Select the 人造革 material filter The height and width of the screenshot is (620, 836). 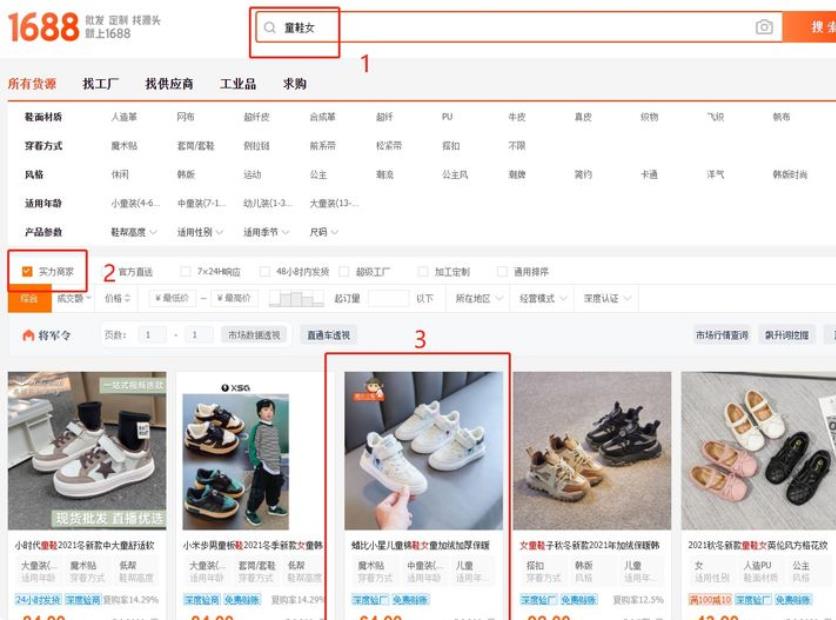tap(125, 117)
